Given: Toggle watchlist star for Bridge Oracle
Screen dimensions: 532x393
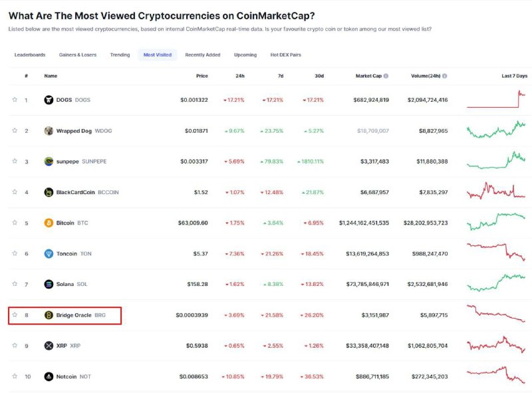Looking at the screenshot, I should (x=15, y=315).
